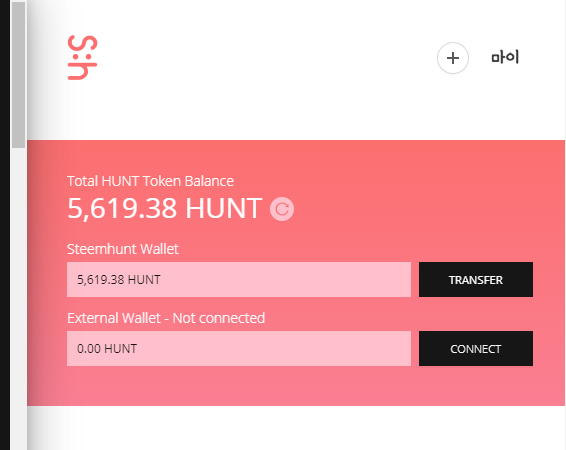This screenshot has height=450, width=566.
Task: Click the CONNECT external wallet button
Action: click(476, 349)
